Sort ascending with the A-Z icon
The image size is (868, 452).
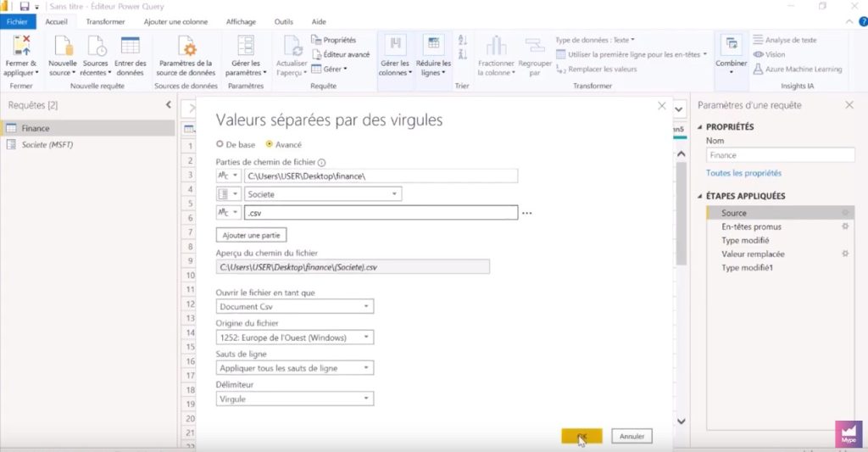tap(463, 40)
